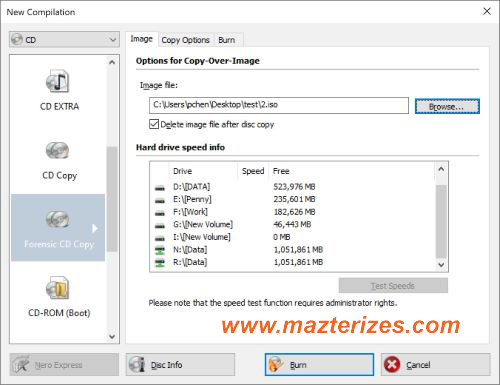500x385 pixels.
Task: Click the 523,976 MB free value
Action: [x=294, y=187]
